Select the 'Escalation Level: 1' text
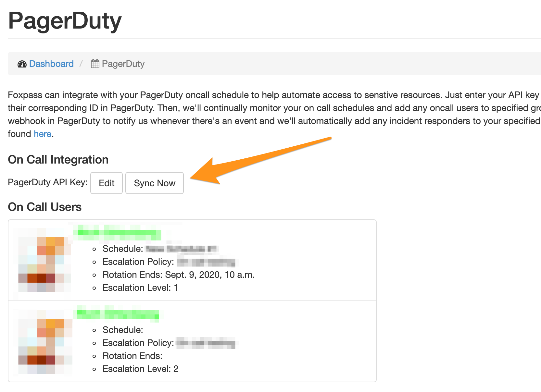The height and width of the screenshot is (392, 541). [140, 288]
